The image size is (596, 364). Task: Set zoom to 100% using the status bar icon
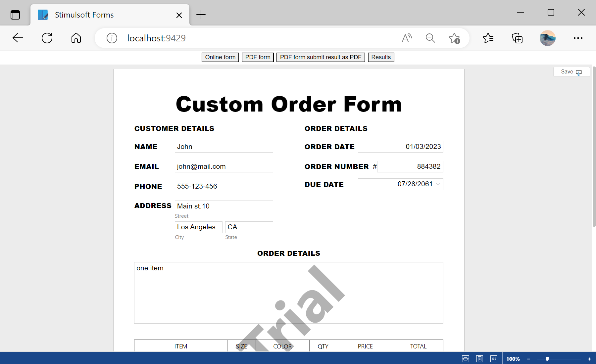coord(494,358)
